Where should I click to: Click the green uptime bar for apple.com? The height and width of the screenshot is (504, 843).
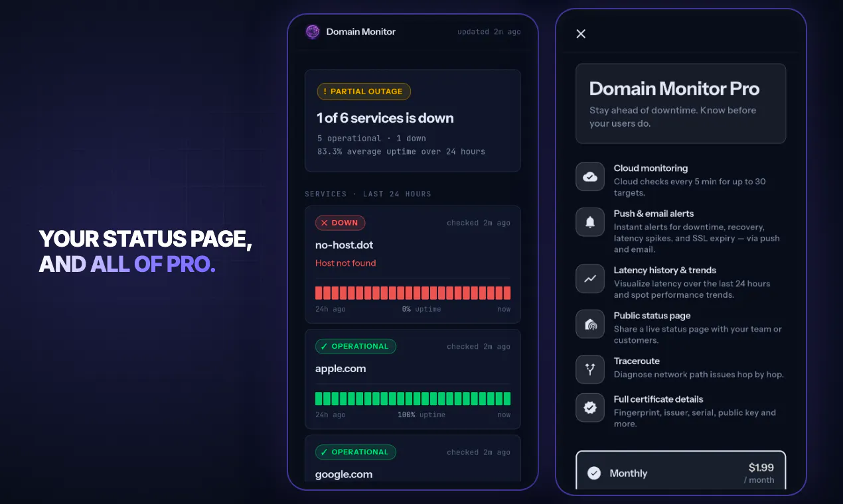click(413, 399)
